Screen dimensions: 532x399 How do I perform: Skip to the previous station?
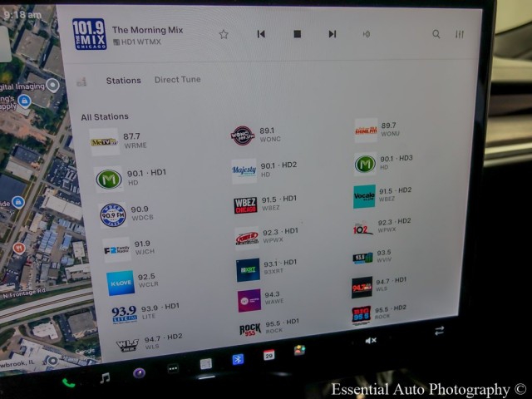tap(261, 34)
